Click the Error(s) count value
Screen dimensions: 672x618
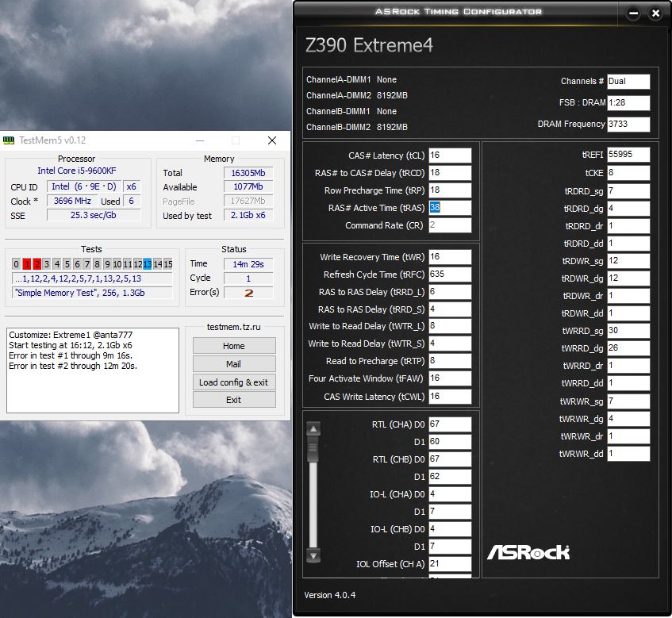click(x=248, y=293)
